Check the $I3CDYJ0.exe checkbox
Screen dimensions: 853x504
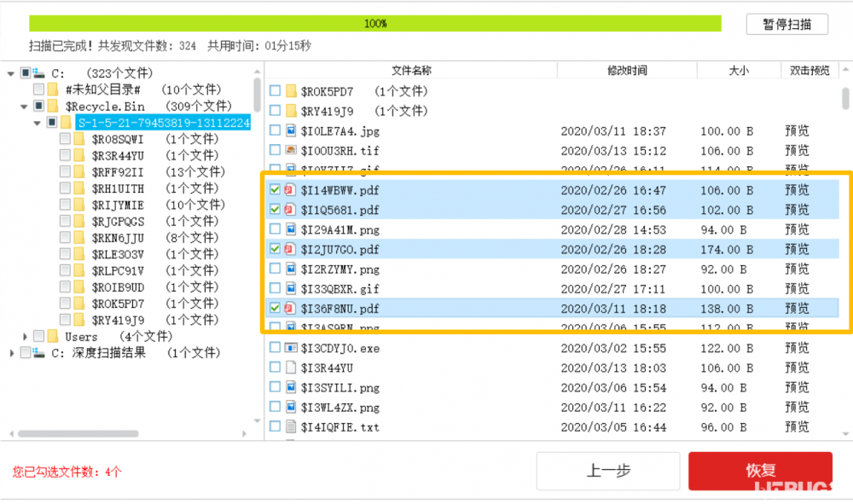(x=275, y=347)
